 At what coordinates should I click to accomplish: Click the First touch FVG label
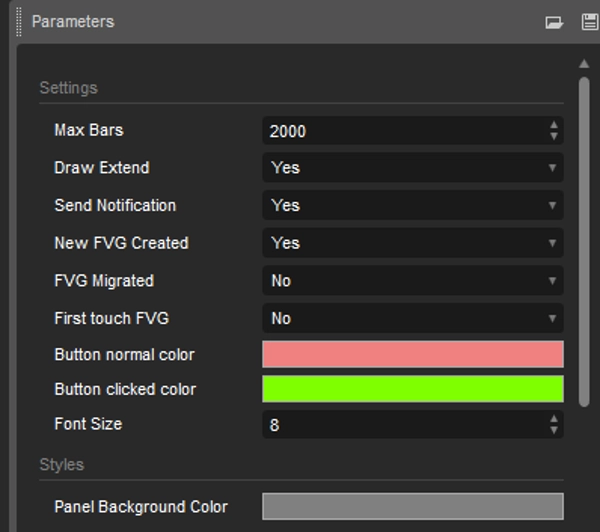[x=112, y=318]
